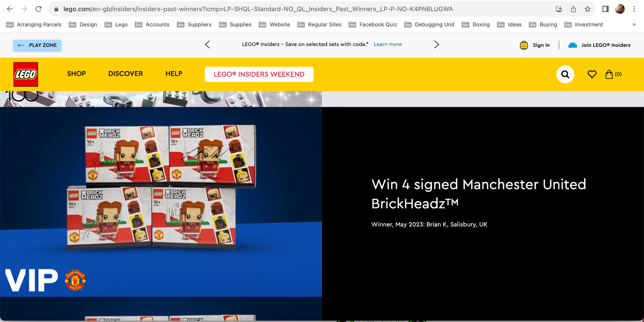Open the Investment bookmark folder

pyautogui.click(x=584, y=25)
